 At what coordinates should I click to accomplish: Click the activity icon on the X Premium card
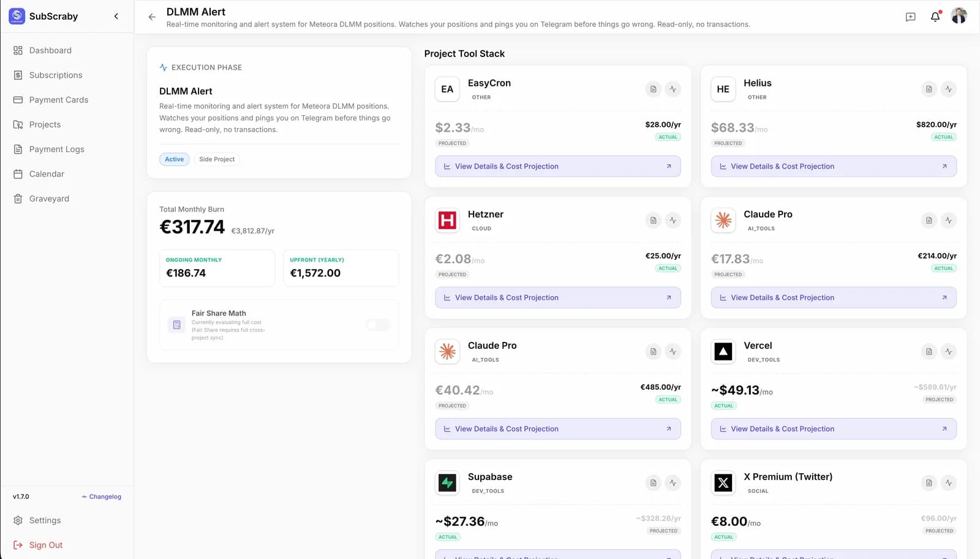click(x=949, y=483)
